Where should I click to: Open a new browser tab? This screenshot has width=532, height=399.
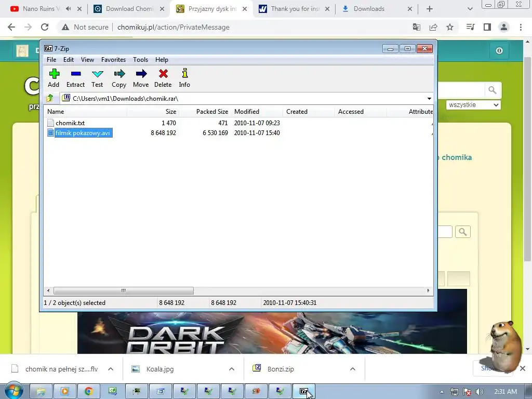pos(430,9)
